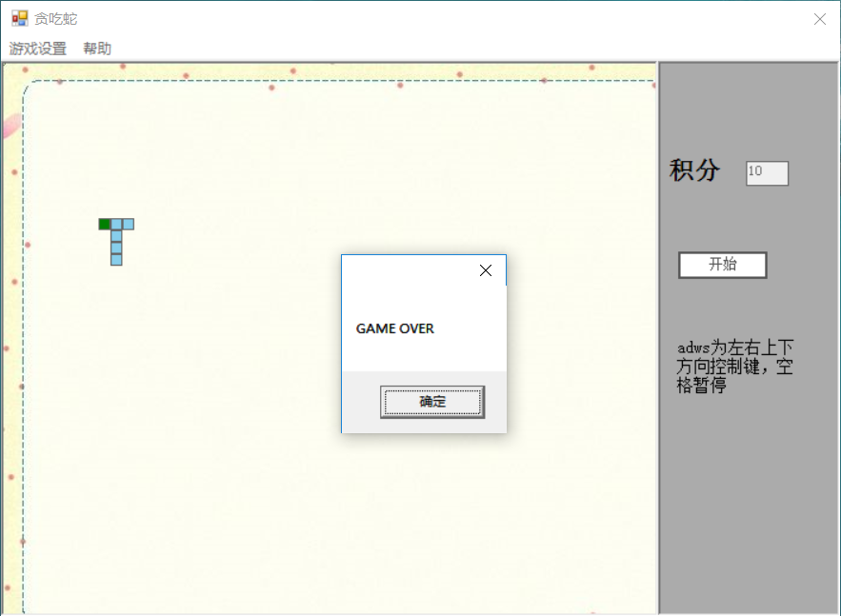Click the bottom blue snake tail block

116,260
